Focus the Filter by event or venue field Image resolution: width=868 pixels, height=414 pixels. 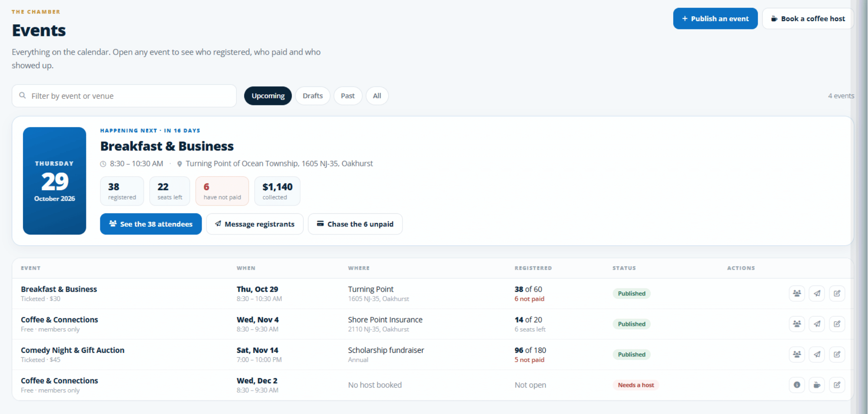coord(124,96)
